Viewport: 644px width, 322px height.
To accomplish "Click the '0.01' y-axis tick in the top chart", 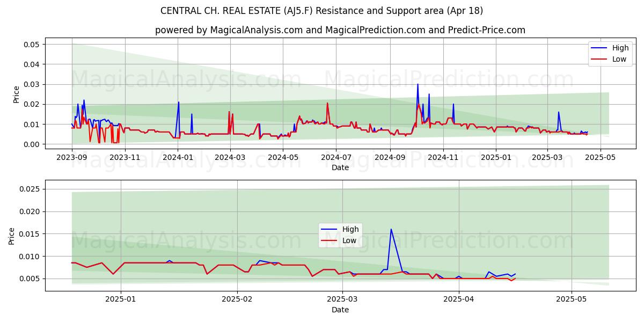I will click(x=33, y=125).
